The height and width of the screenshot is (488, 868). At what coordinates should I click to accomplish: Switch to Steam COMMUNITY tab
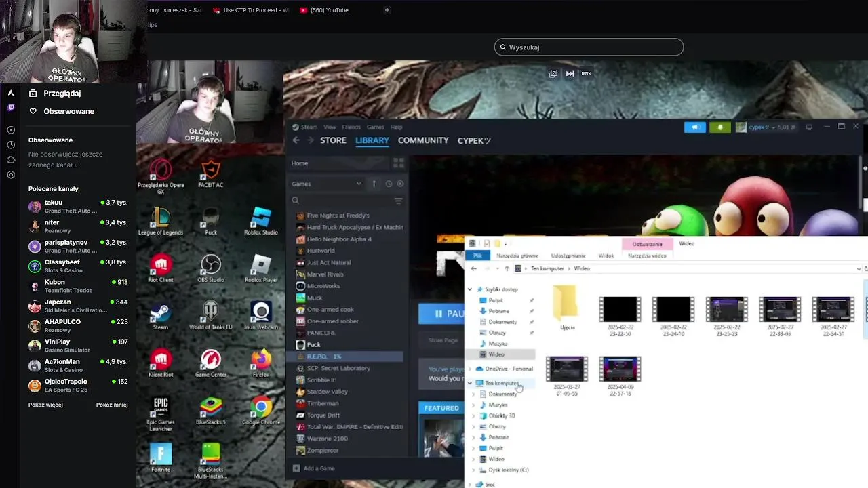tap(423, 140)
